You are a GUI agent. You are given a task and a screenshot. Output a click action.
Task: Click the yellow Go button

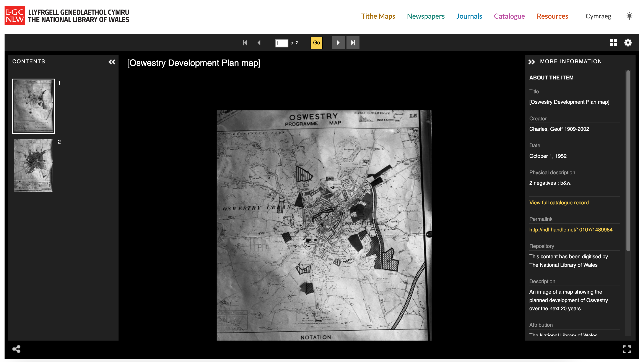[316, 43]
